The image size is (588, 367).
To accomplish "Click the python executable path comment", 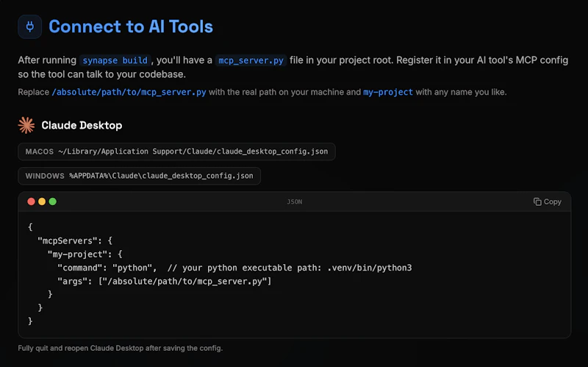I will [x=290, y=268].
